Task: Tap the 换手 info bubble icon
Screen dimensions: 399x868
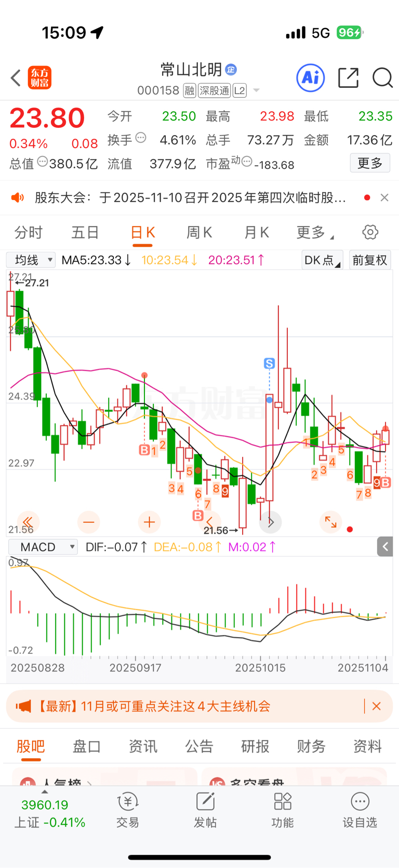Action: point(141,138)
